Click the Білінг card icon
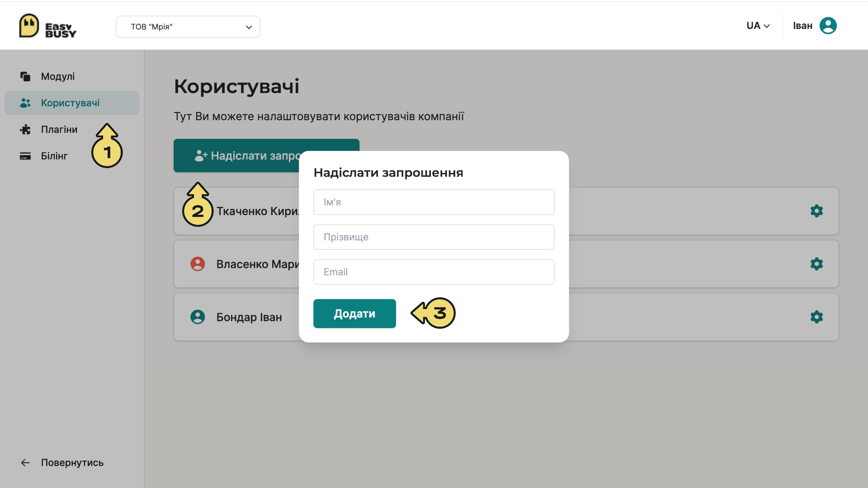Screen dimensions: 868x488 coord(25,156)
